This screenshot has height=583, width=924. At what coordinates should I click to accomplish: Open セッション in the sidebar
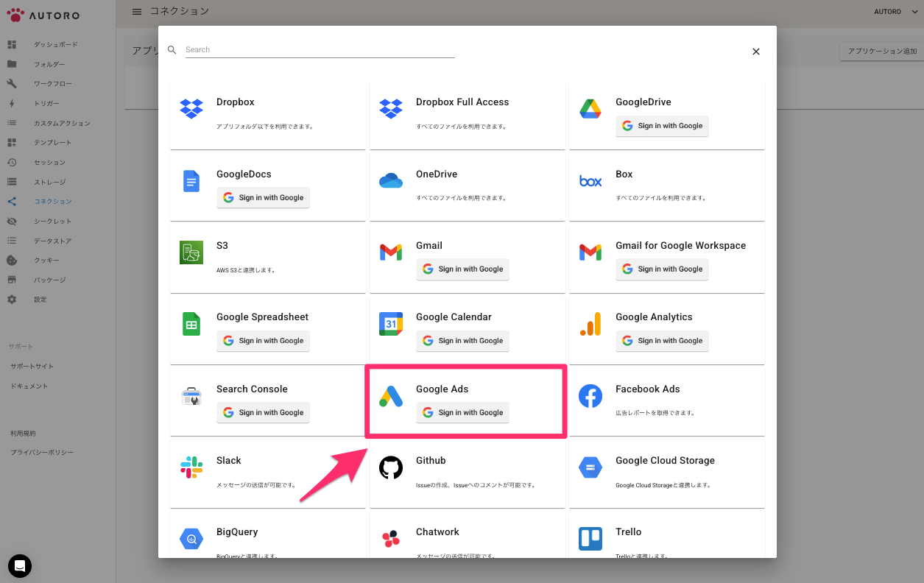(49, 163)
